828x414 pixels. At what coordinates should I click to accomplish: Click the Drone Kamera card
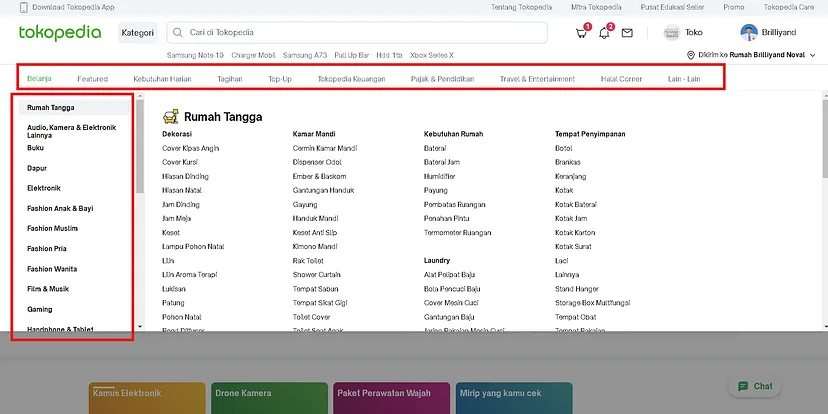pos(269,398)
